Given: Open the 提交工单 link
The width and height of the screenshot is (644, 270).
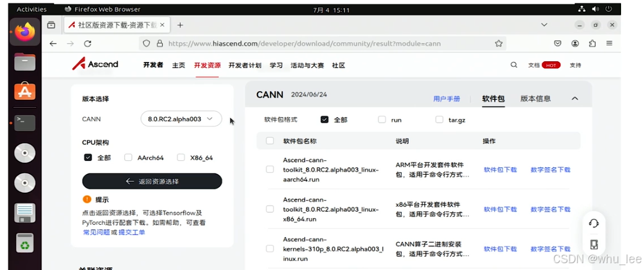Looking at the screenshot, I should click(132, 232).
